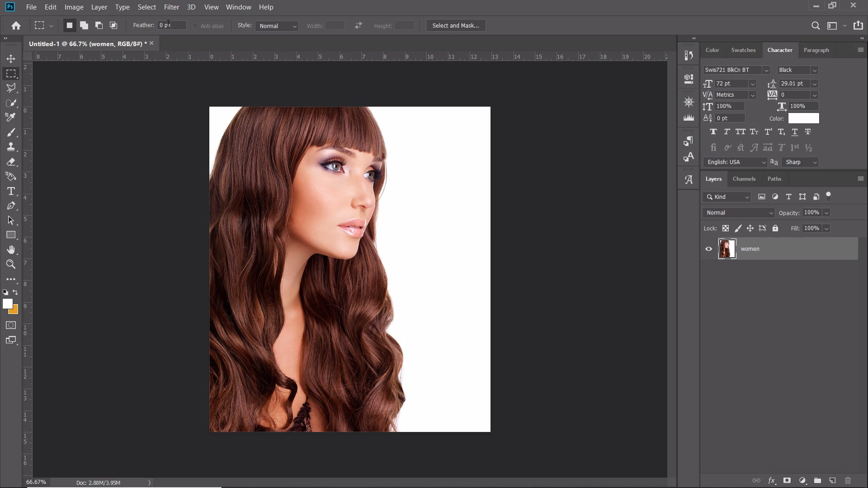The height and width of the screenshot is (488, 868).
Task: Open the Style dropdown set to Normal
Action: (277, 26)
